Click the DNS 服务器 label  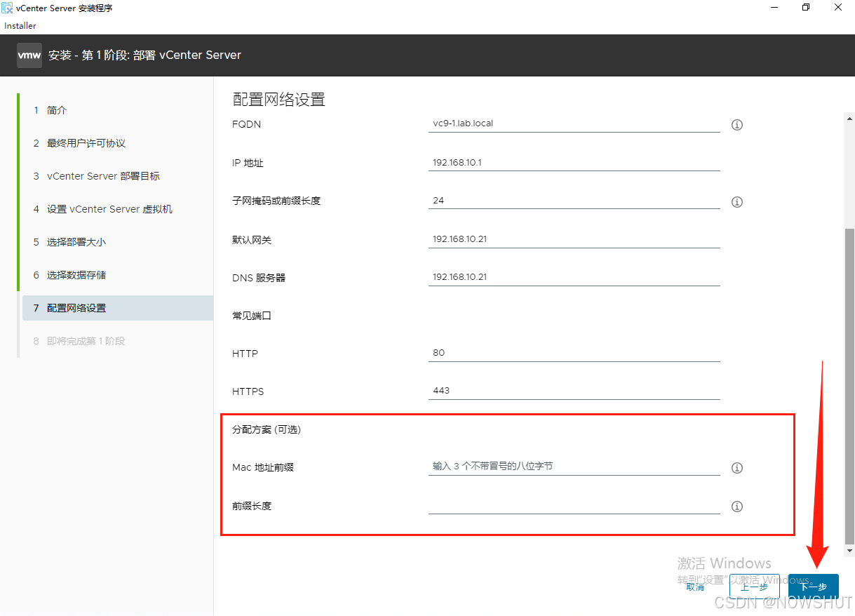259,278
